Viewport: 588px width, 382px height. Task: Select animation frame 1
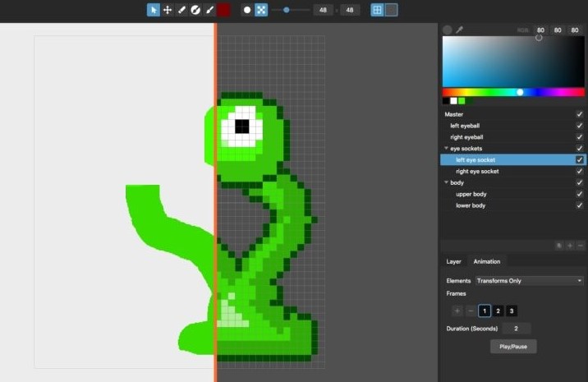click(x=485, y=311)
